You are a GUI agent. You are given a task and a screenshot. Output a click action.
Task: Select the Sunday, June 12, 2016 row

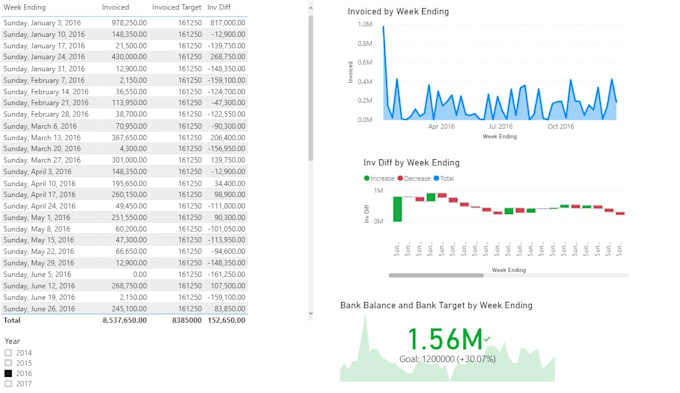(x=124, y=286)
